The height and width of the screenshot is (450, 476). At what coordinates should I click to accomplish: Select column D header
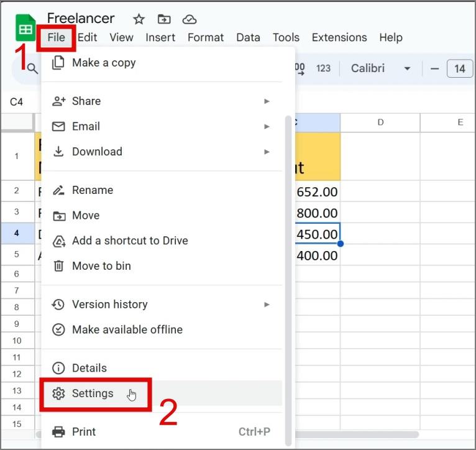pos(380,122)
